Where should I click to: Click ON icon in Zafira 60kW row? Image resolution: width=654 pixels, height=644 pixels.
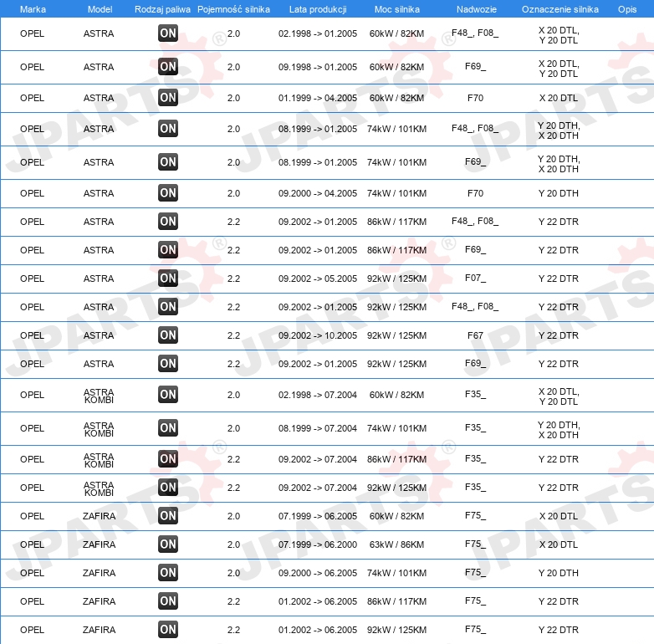[168, 515]
